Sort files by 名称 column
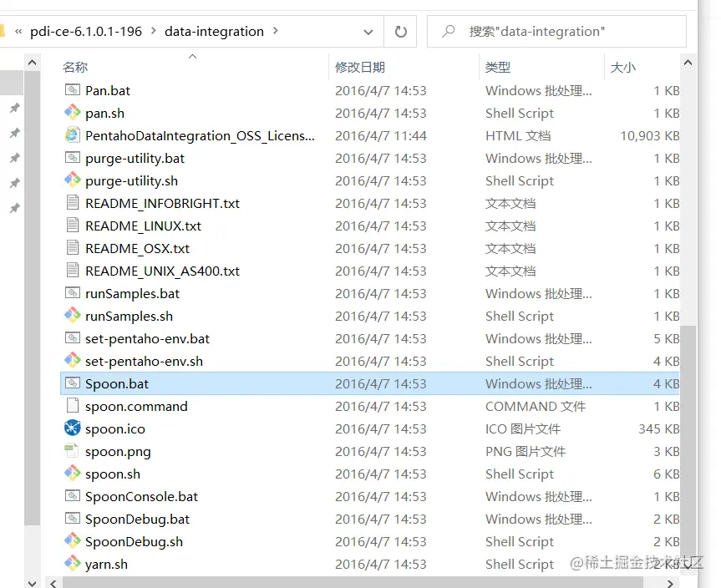Image resolution: width=721 pixels, height=588 pixels. tap(75, 67)
